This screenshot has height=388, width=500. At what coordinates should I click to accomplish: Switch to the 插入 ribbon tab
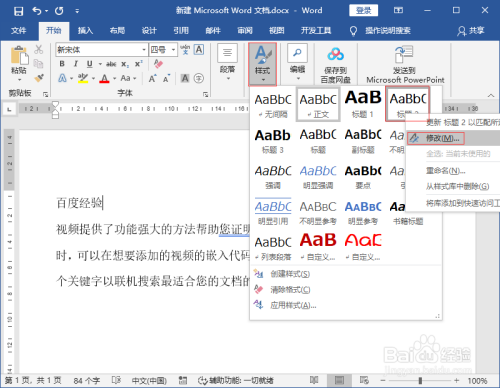(85, 31)
